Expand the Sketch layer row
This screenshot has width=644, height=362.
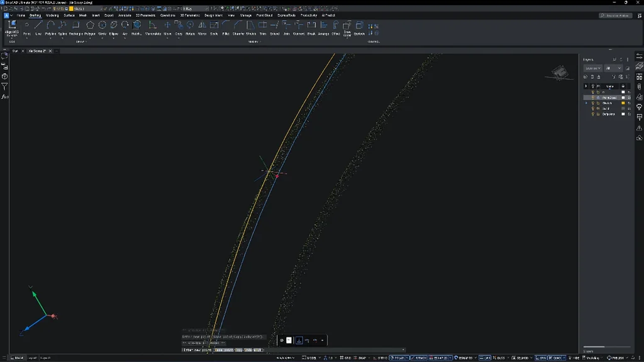coord(586,103)
